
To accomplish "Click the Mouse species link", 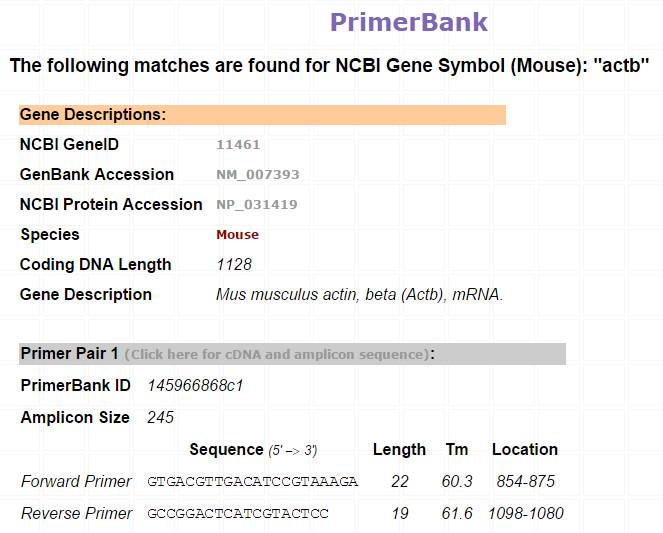I will coord(237,235).
